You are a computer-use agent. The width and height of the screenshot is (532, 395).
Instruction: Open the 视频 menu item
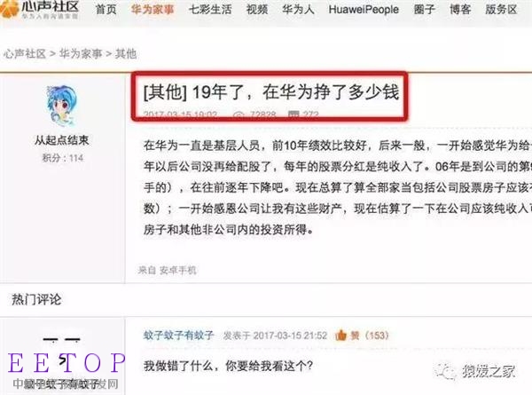click(257, 9)
